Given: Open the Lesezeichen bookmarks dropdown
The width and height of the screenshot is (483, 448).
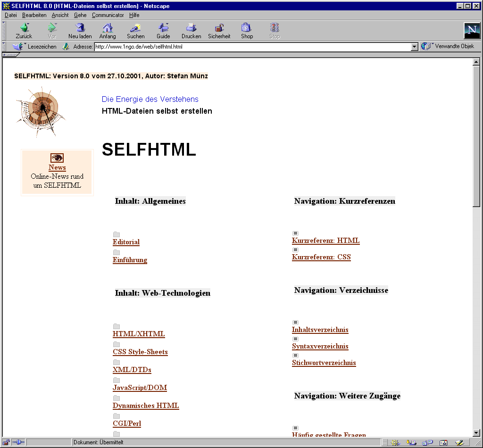Looking at the screenshot, I should [34, 47].
